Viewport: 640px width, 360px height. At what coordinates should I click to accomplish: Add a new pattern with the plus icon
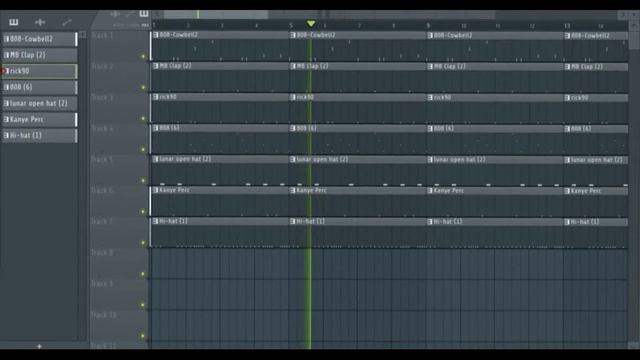coord(39,346)
